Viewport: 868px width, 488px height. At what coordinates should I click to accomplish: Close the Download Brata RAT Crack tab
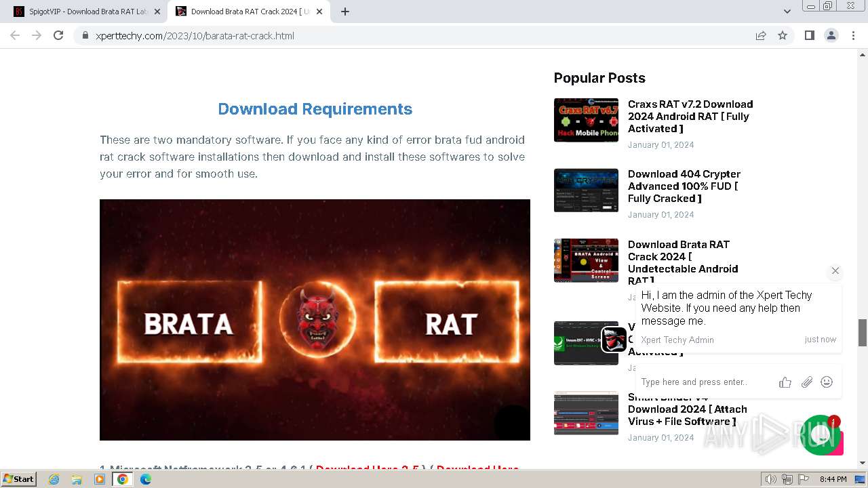pyautogui.click(x=319, y=12)
